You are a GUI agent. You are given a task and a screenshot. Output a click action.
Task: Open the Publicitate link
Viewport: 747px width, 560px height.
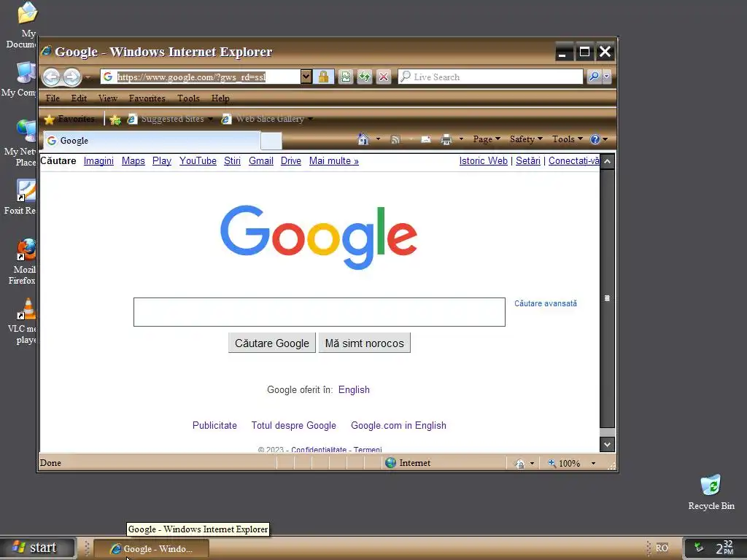click(x=214, y=425)
